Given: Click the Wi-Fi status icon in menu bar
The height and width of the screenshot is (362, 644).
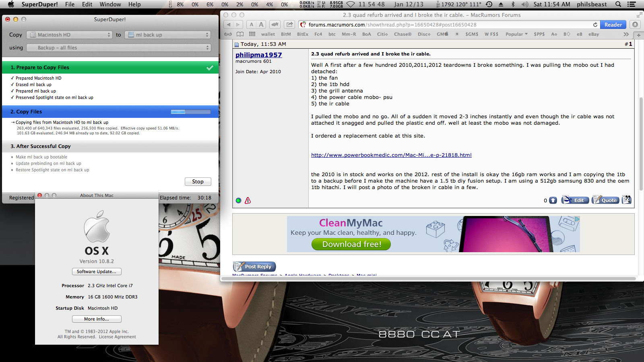Looking at the screenshot, I should [351, 4].
